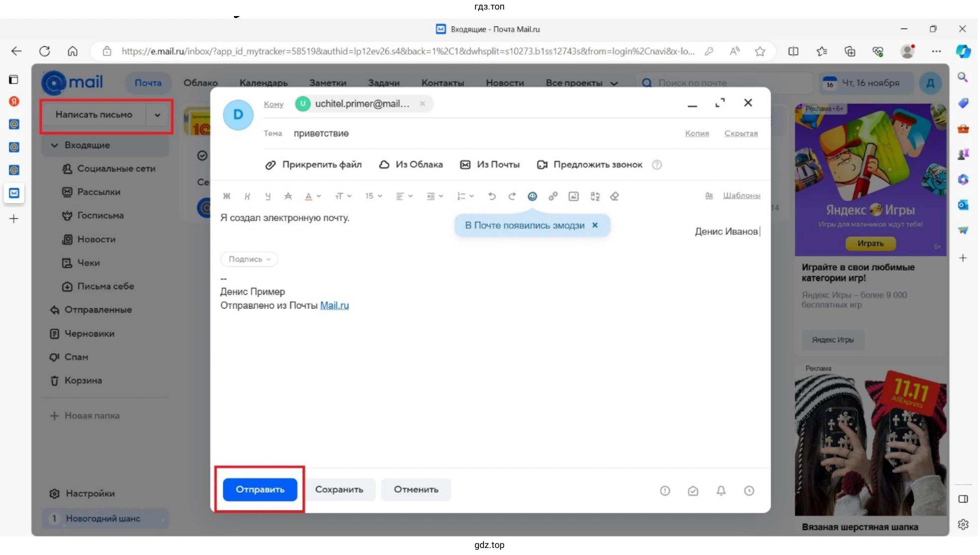Toggle italic formatting (К)
Screen dimensions: 980x555
[x=248, y=196]
